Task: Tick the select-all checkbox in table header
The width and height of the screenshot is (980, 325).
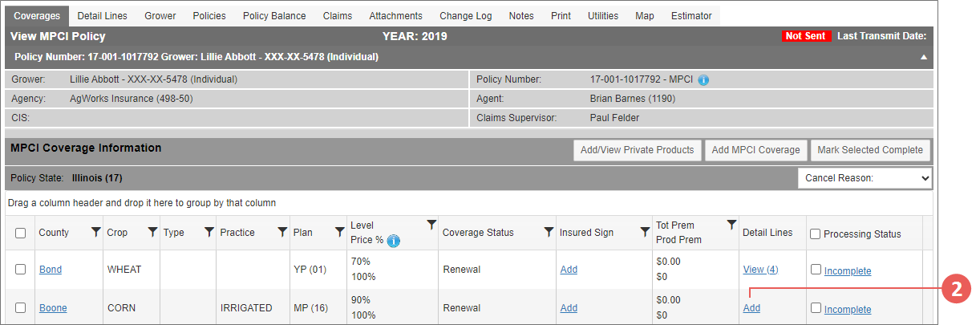Action: (21, 234)
